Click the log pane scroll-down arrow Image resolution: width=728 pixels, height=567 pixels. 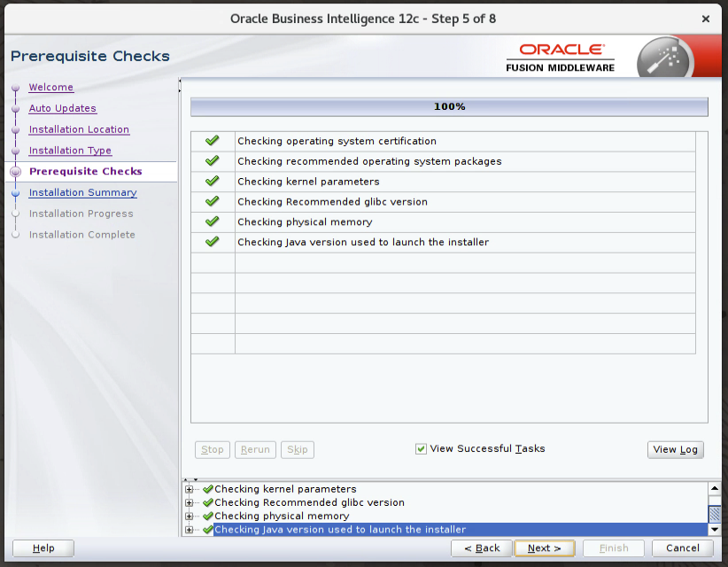pyautogui.click(x=715, y=530)
